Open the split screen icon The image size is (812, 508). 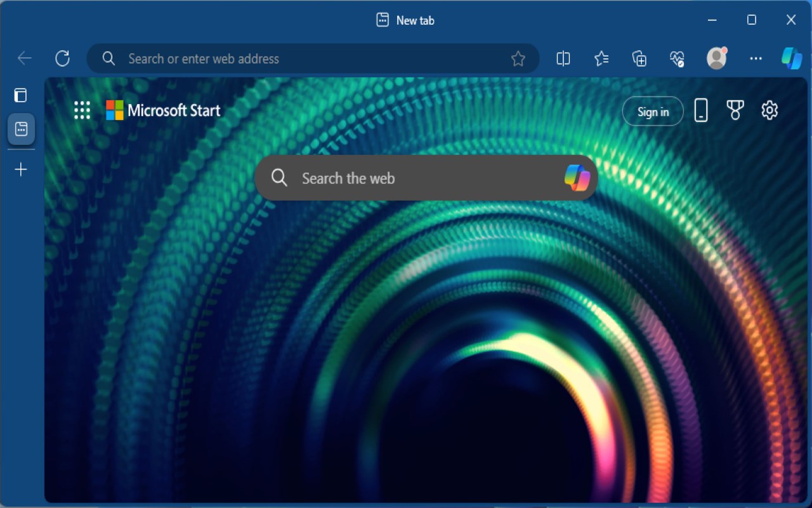563,59
